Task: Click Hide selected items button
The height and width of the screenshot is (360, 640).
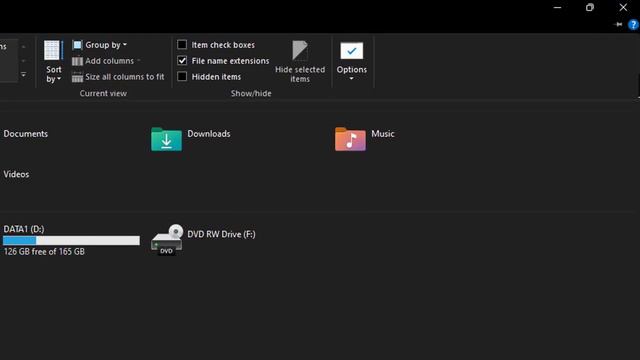Action: [x=300, y=61]
